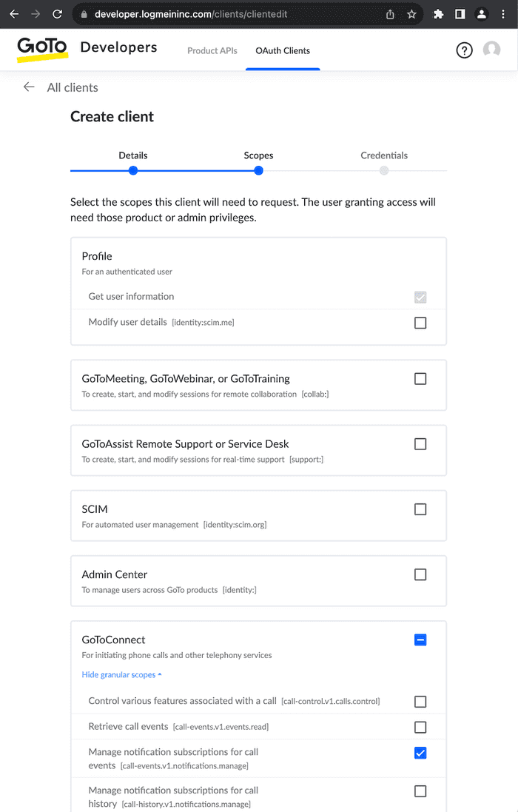Viewport: 518px width, 812px height.
Task: Click the browser address bar
Action: [x=222, y=13]
